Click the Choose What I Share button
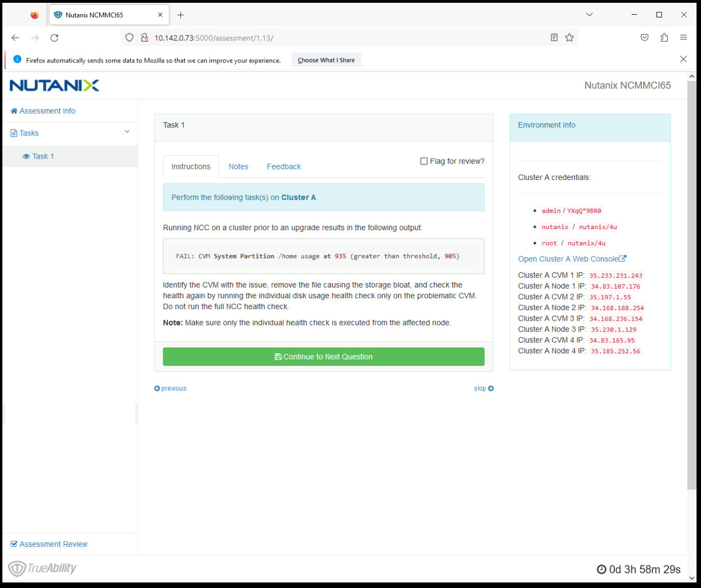Screen dimensions: 701x588 [x=327, y=60]
